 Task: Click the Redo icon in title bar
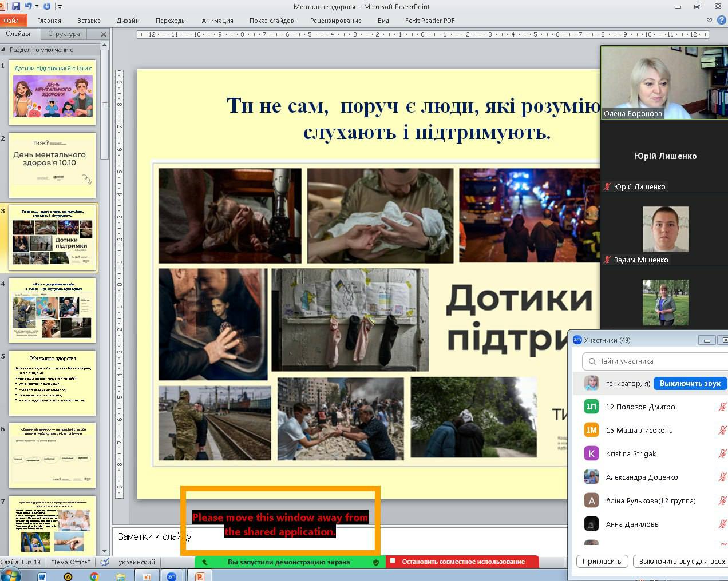(x=47, y=6)
